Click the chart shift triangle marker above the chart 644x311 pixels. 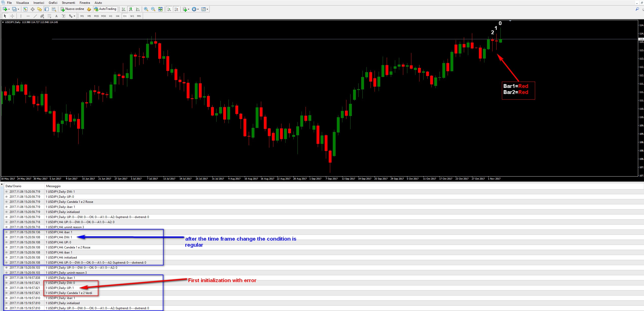[510, 21]
